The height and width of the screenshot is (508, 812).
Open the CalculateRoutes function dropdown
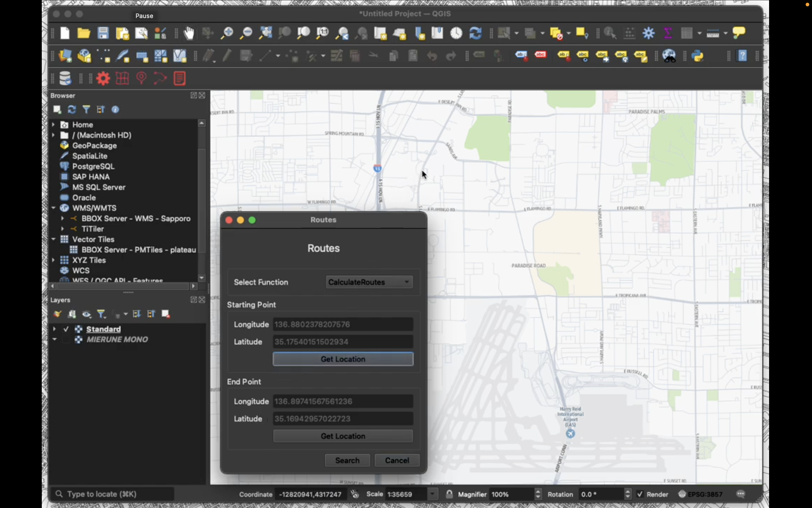point(369,282)
